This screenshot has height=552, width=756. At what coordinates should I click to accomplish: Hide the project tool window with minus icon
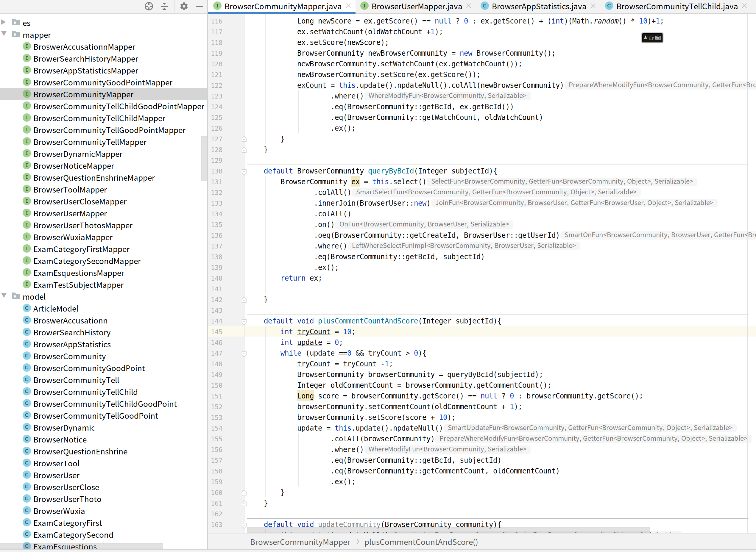[x=199, y=6]
